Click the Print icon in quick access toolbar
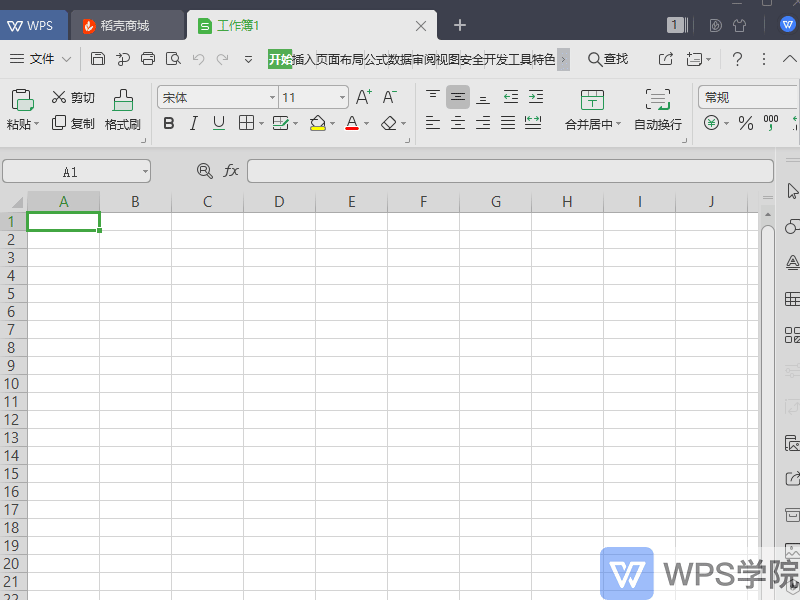800x600 pixels. pyautogui.click(x=148, y=59)
